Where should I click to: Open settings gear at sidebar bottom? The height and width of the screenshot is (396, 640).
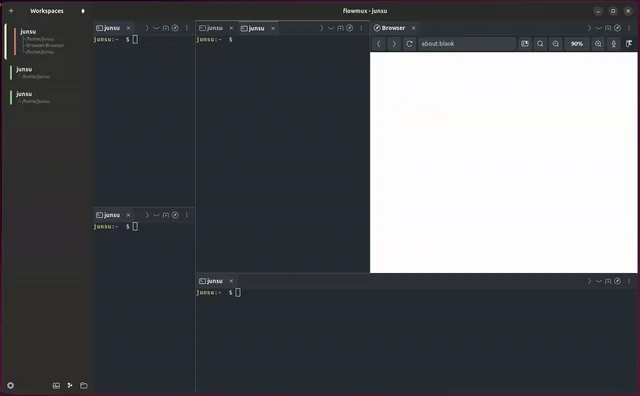tap(11, 385)
